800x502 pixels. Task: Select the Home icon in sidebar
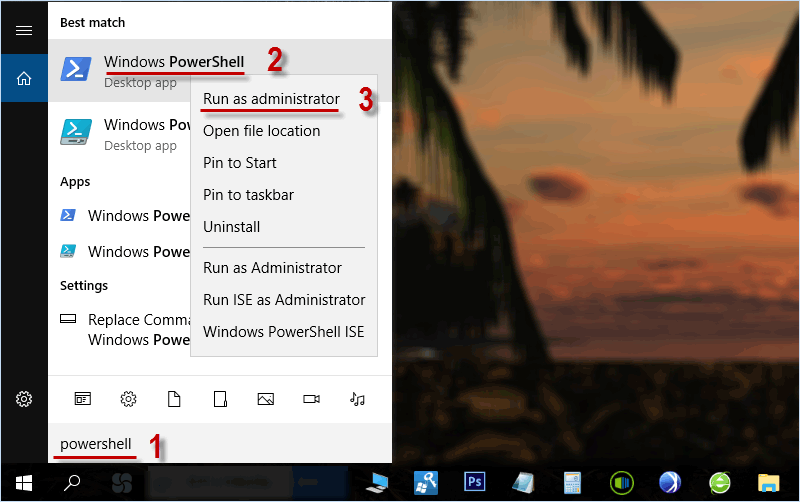point(24,79)
